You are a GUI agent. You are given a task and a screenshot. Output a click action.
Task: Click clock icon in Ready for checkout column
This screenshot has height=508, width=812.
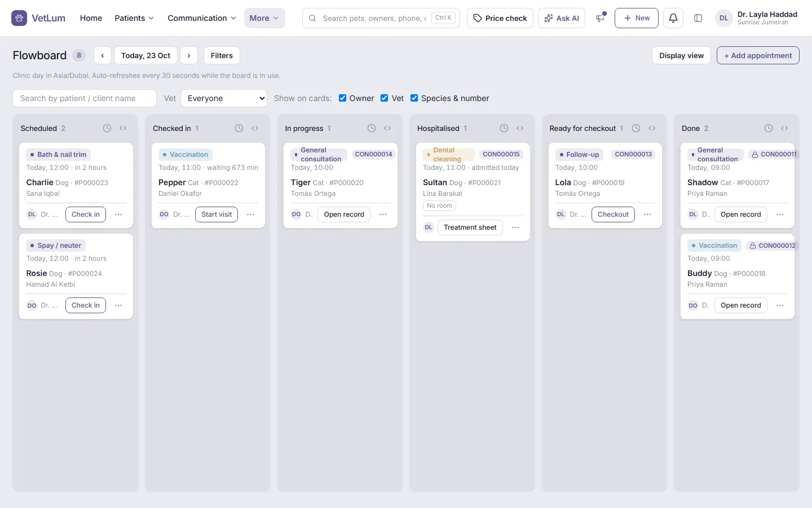tap(636, 128)
